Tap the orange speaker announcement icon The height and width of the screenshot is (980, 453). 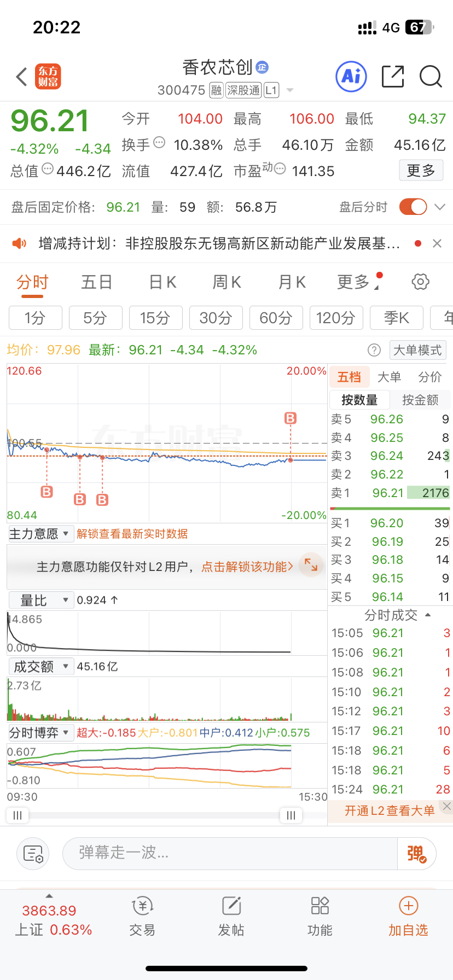pyautogui.click(x=19, y=243)
